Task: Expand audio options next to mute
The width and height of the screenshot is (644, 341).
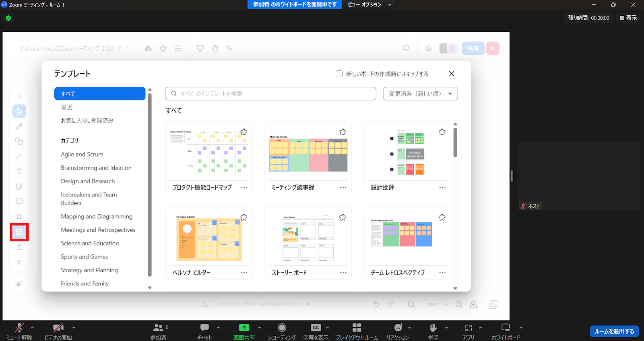Action: pyautogui.click(x=33, y=328)
